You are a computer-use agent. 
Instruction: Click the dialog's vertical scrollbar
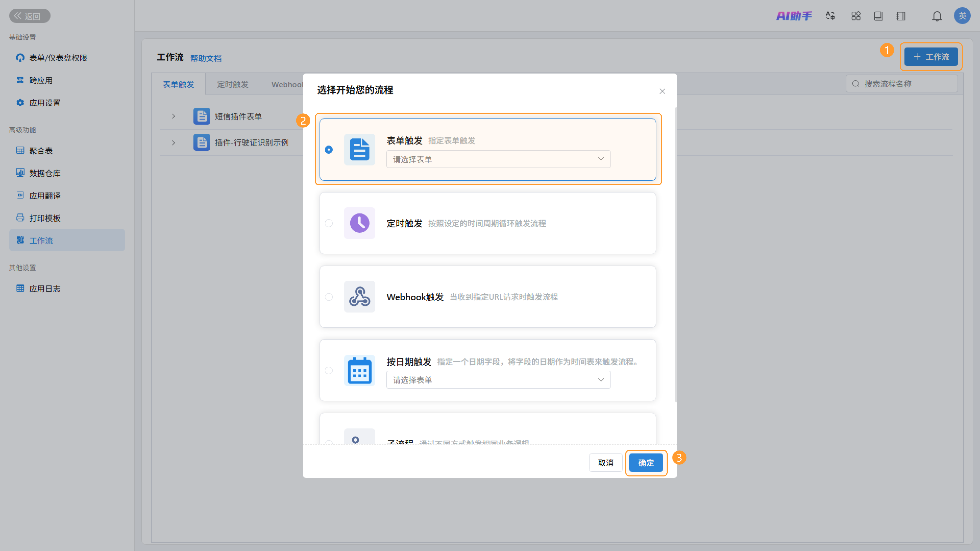(676, 255)
